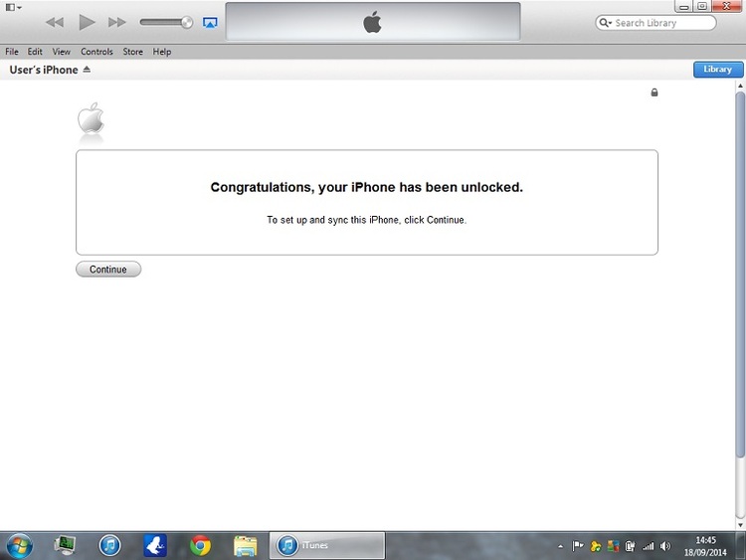Image resolution: width=746 pixels, height=560 pixels.
Task: Open the Edit menu
Action: 35,52
